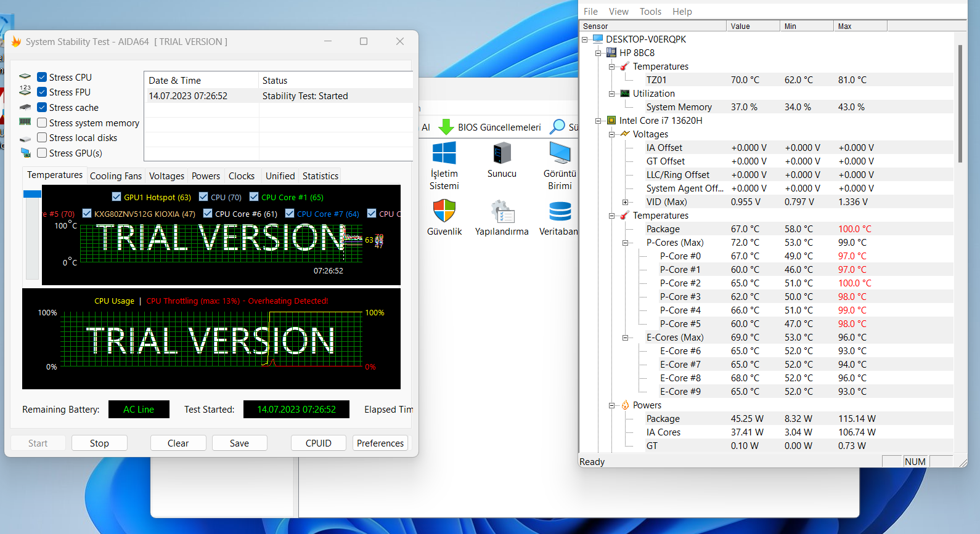980x534 pixels.
Task: Click the sensor window vertical scrollbar
Action: [960, 103]
